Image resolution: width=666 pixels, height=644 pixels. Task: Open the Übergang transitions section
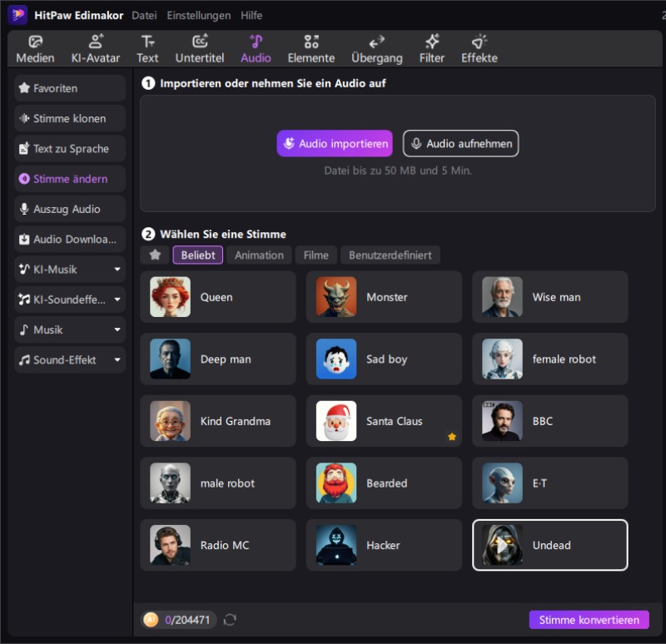377,49
